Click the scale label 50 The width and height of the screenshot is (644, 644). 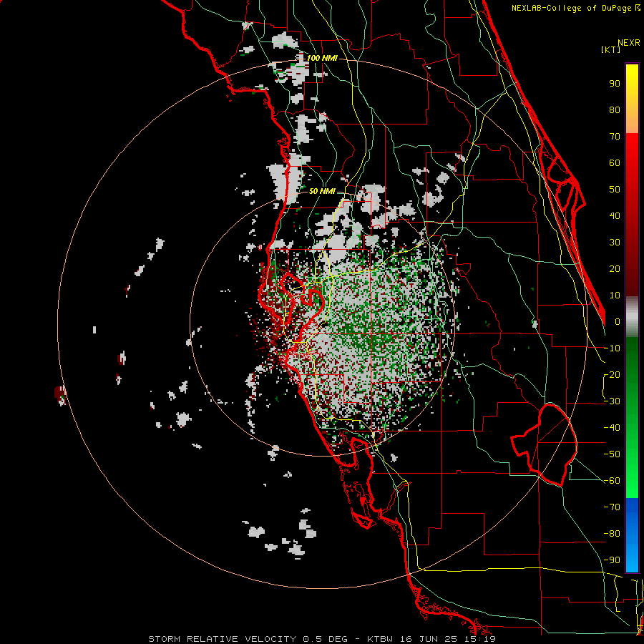click(615, 190)
